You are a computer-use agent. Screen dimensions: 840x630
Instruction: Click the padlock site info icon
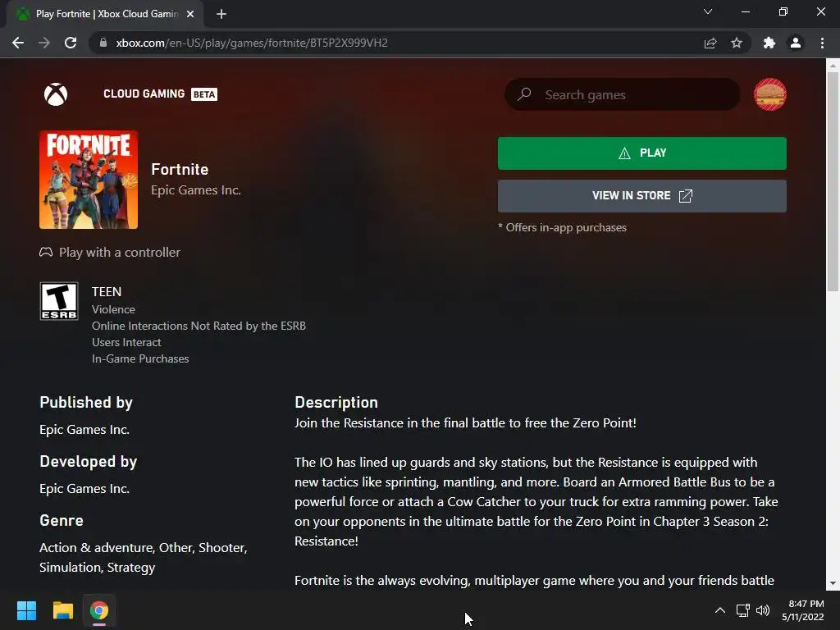pos(103,43)
